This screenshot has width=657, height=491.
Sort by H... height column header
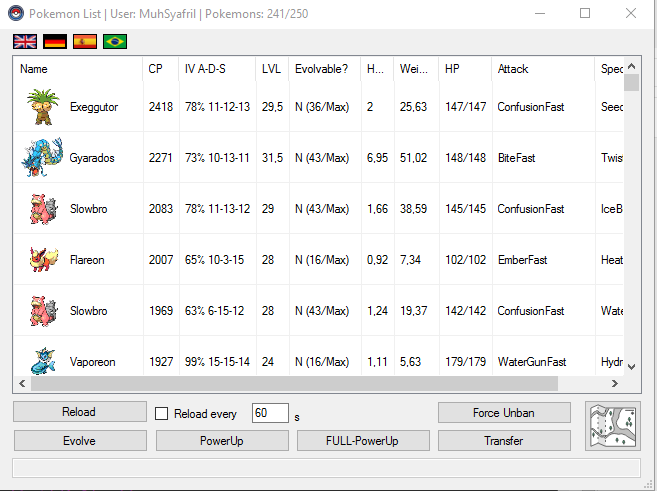pos(377,69)
